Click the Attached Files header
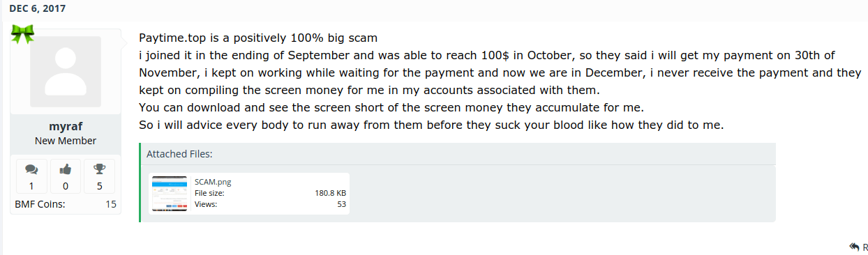The image size is (868, 255). [179, 154]
